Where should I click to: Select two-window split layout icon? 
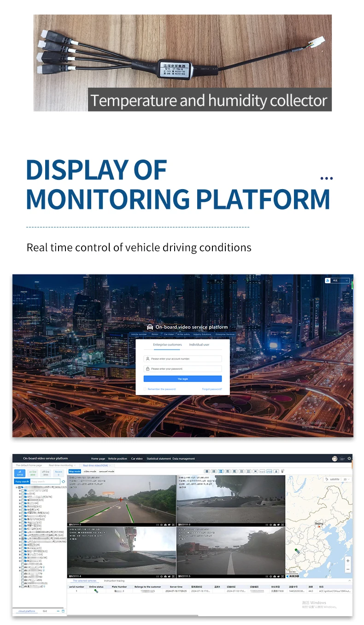pos(214,471)
